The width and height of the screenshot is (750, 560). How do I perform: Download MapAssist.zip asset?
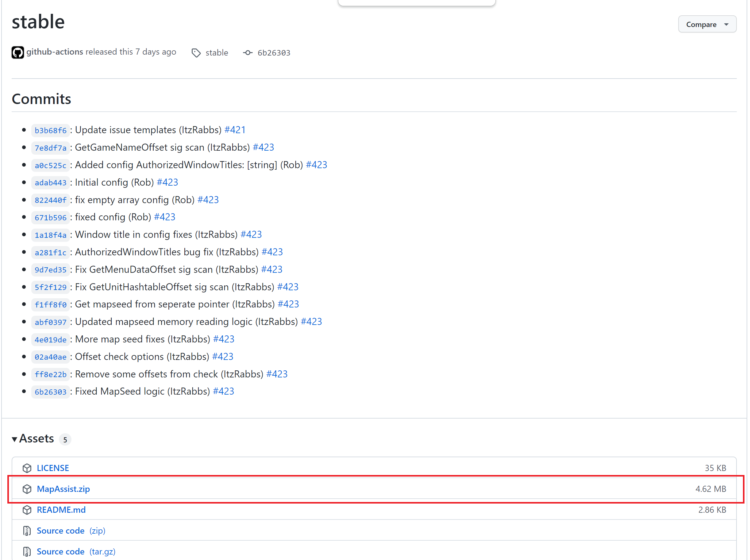(x=63, y=489)
